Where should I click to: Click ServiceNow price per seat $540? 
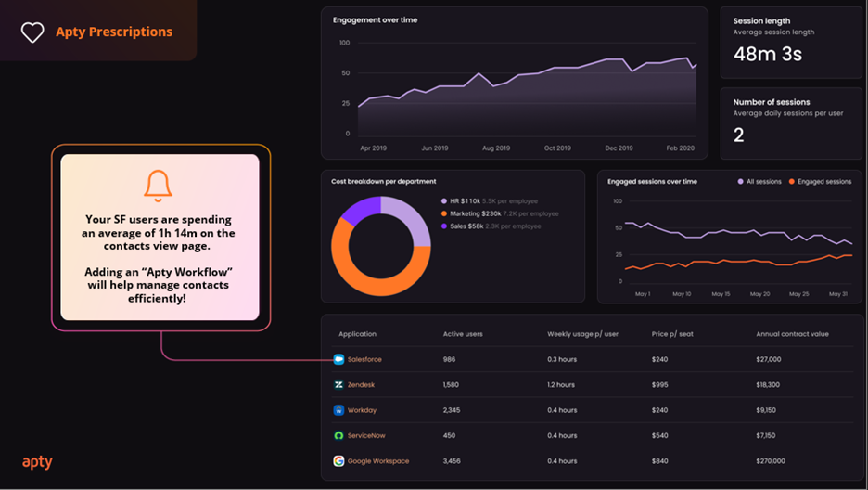(659, 436)
